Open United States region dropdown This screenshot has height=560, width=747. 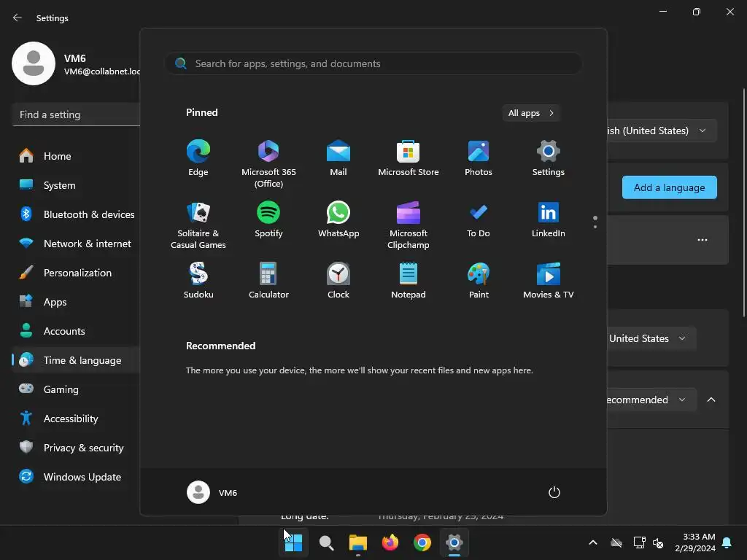pyautogui.click(x=651, y=338)
